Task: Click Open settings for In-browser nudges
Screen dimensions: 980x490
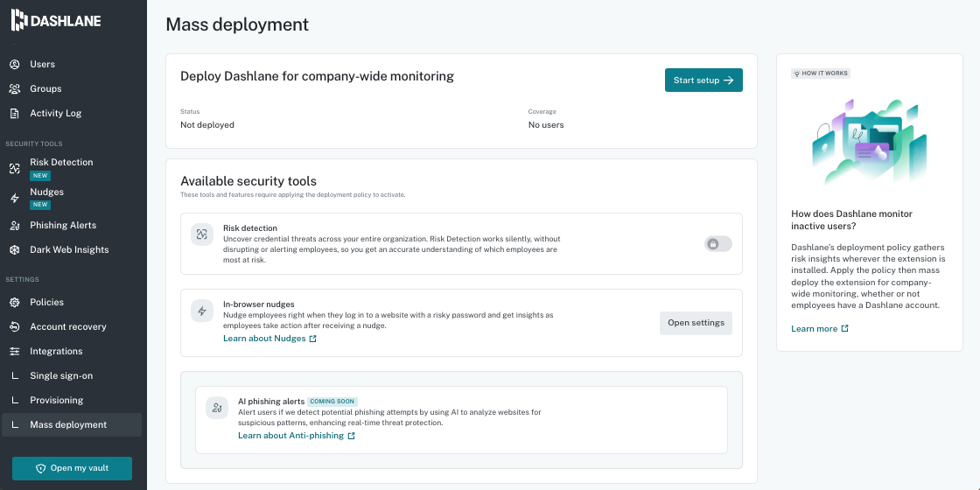Action: point(696,323)
